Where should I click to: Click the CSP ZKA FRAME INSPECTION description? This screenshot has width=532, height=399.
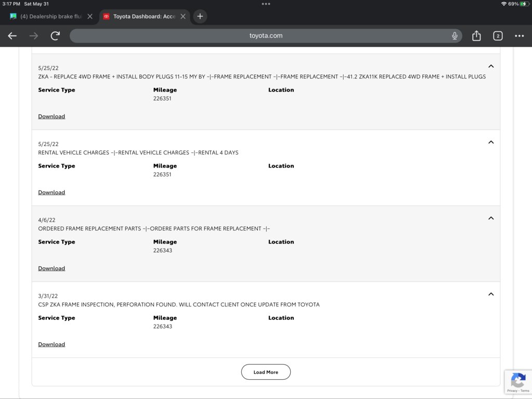[179, 305]
